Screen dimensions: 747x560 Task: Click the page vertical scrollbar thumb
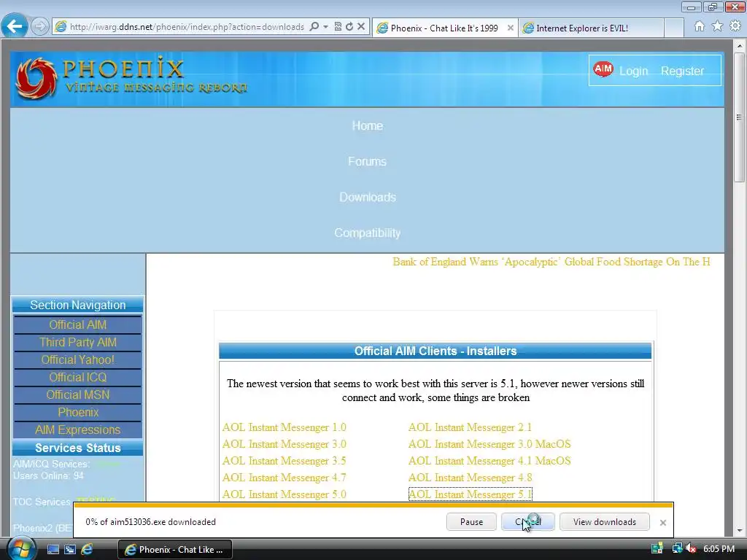coord(739,117)
